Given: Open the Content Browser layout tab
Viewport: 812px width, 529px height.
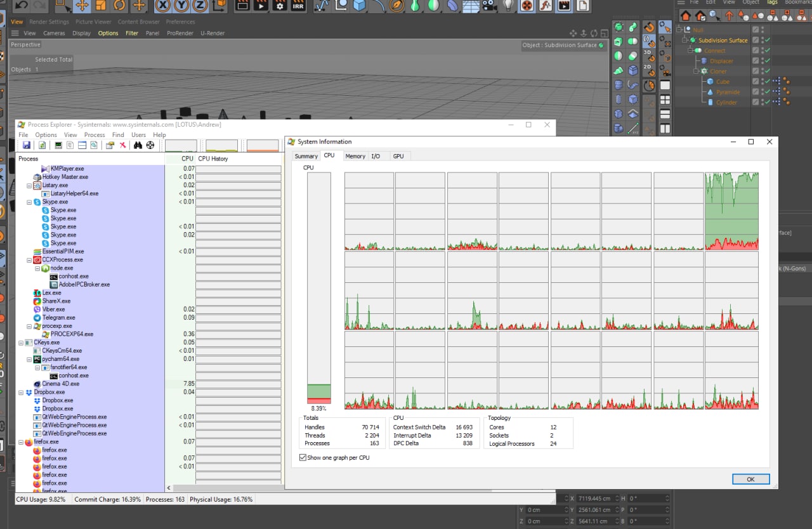Looking at the screenshot, I should tap(139, 22).
